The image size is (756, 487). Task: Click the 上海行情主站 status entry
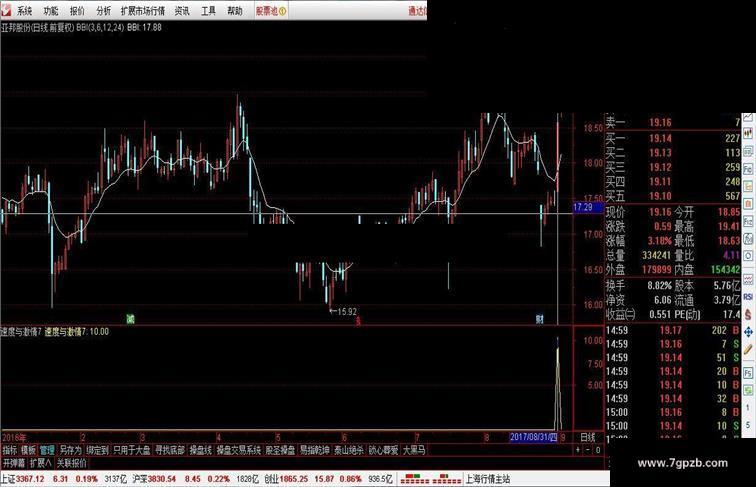[x=487, y=479]
